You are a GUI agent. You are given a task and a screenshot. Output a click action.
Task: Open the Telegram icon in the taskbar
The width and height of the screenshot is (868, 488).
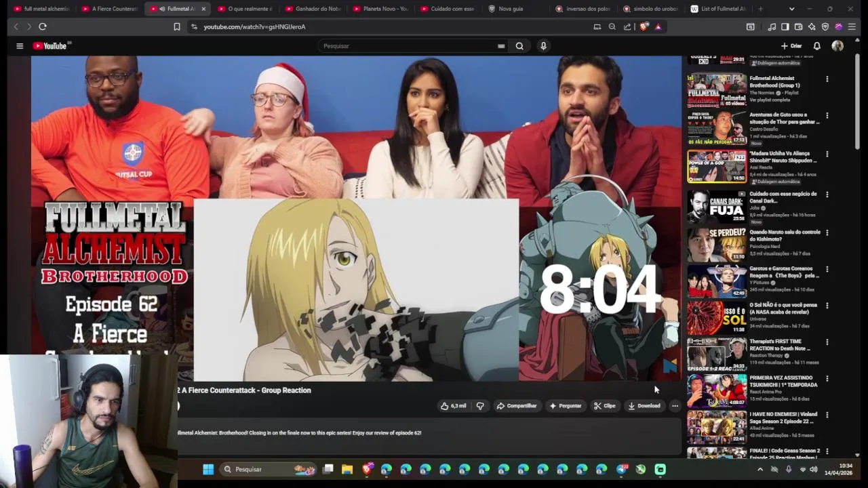coord(621,469)
